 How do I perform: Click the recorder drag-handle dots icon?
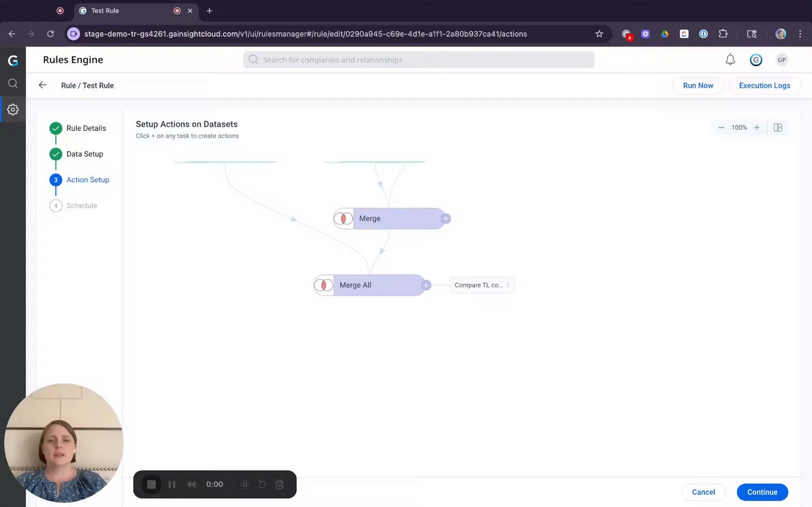click(x=245, y=484)
